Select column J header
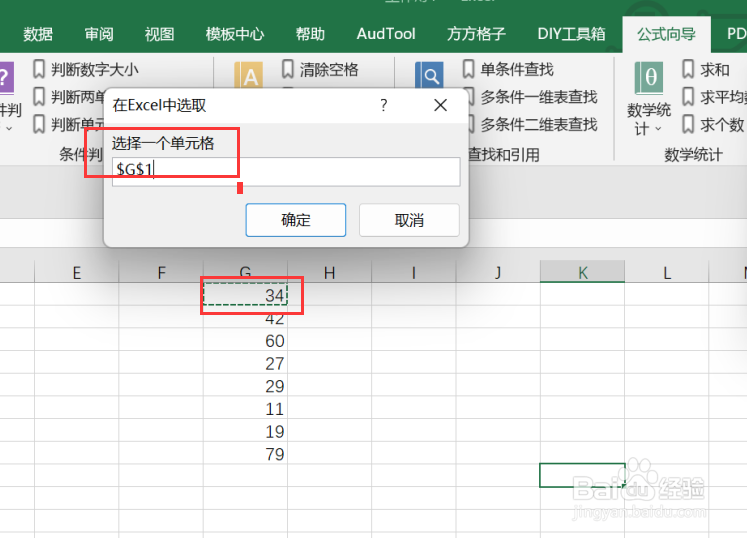 coord(498,273)
